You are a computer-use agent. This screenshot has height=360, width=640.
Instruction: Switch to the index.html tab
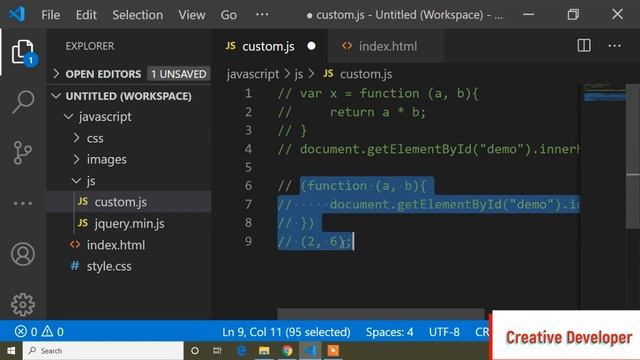(x=385, y=46)
